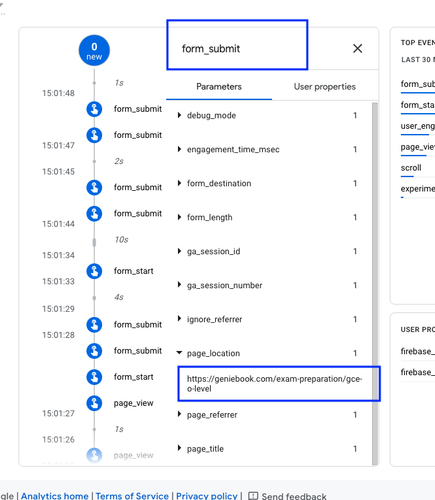Expand the ga_session_number parameter
The image size is (435, 500).
point(179,285)
